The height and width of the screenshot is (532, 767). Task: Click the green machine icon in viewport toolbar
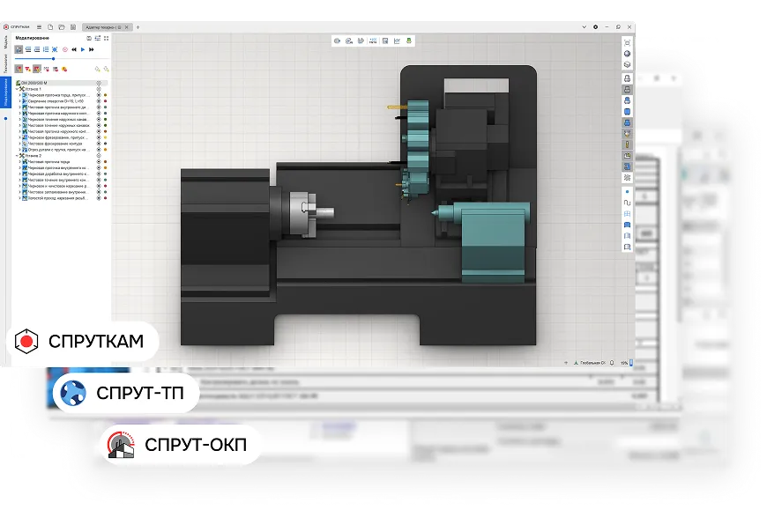click(409, 41)
